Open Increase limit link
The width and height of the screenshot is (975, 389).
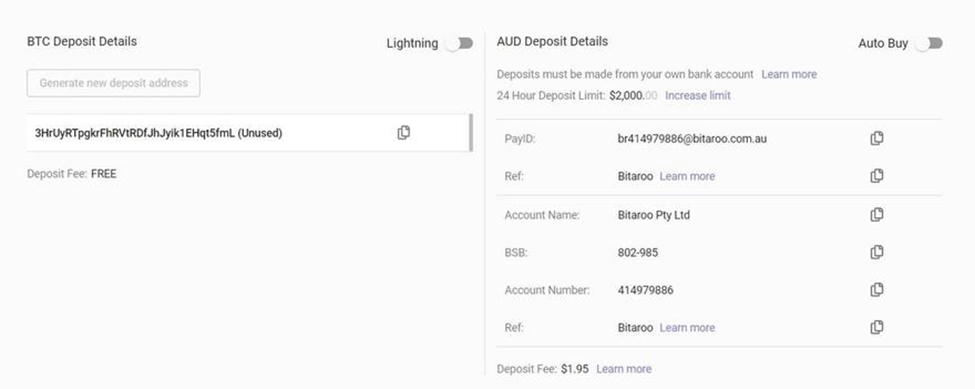pos(698,96)
